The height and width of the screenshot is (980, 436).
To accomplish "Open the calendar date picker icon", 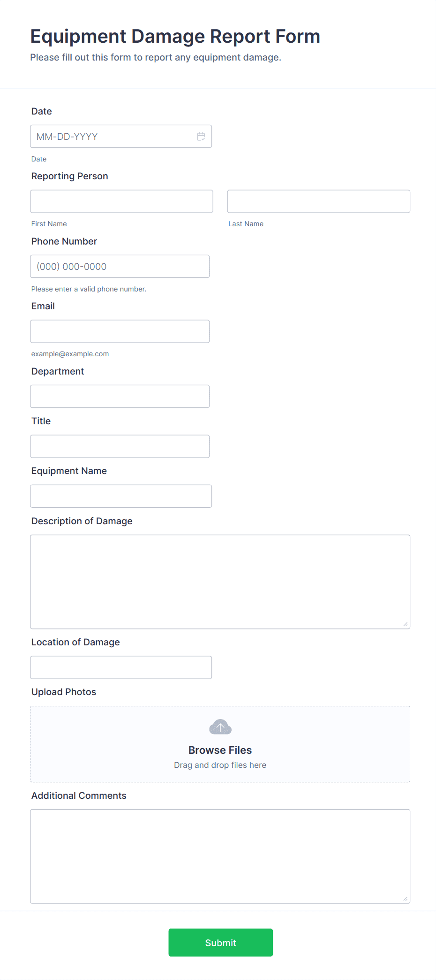I will tap(201, 136).
